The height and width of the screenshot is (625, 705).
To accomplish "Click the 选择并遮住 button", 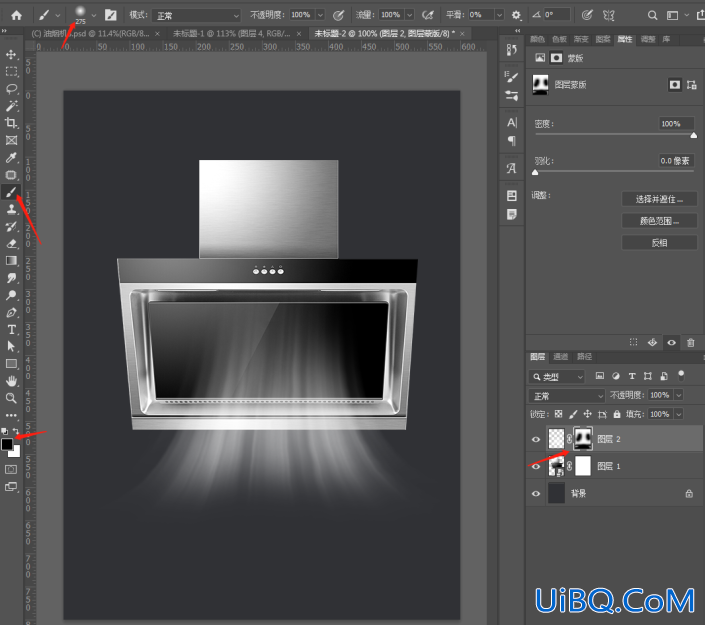I will [659, 199].
